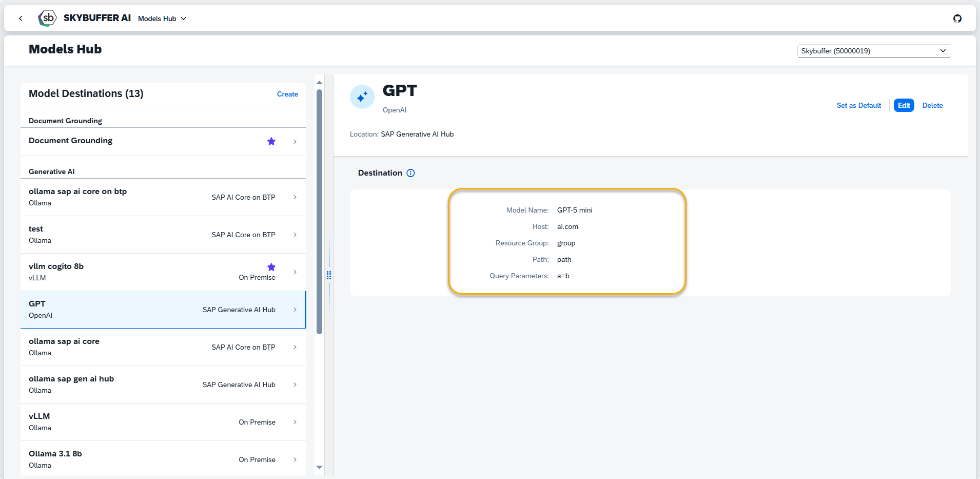Click the star on vllm cogito 8b
Image resolution: width=980 pixels, height=479 pixels.
[x=271, y=267]
